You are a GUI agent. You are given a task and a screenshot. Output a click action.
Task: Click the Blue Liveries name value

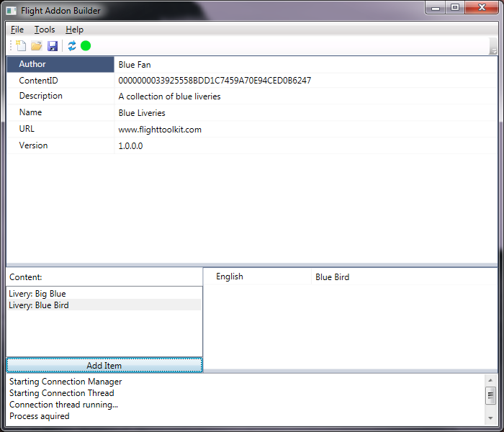coord(142,113)
